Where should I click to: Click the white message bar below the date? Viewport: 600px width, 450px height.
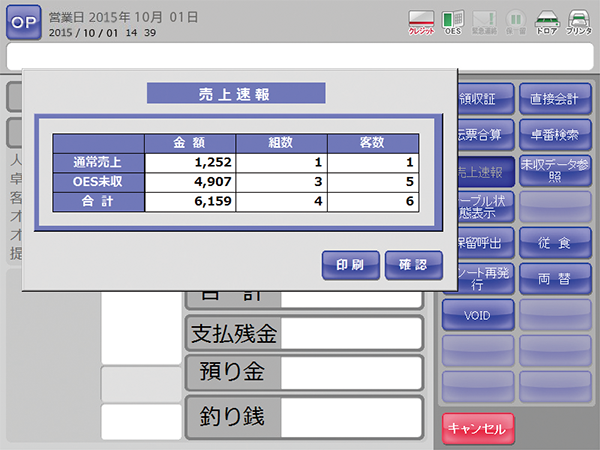coord(300,56)
